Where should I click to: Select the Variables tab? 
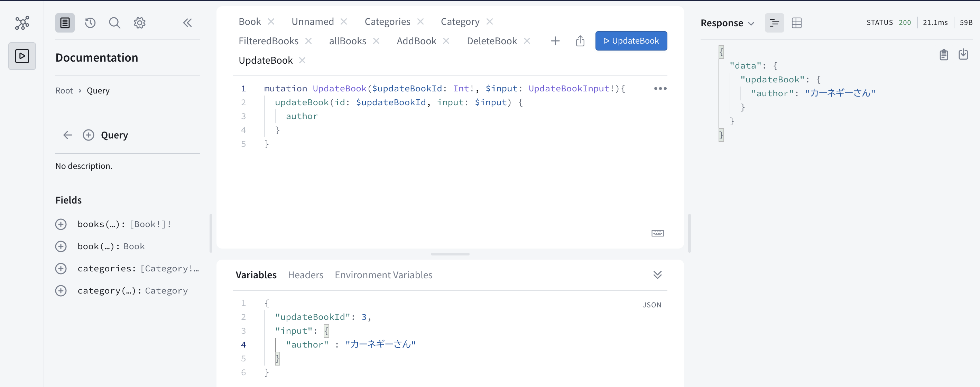tap(256, 274)
